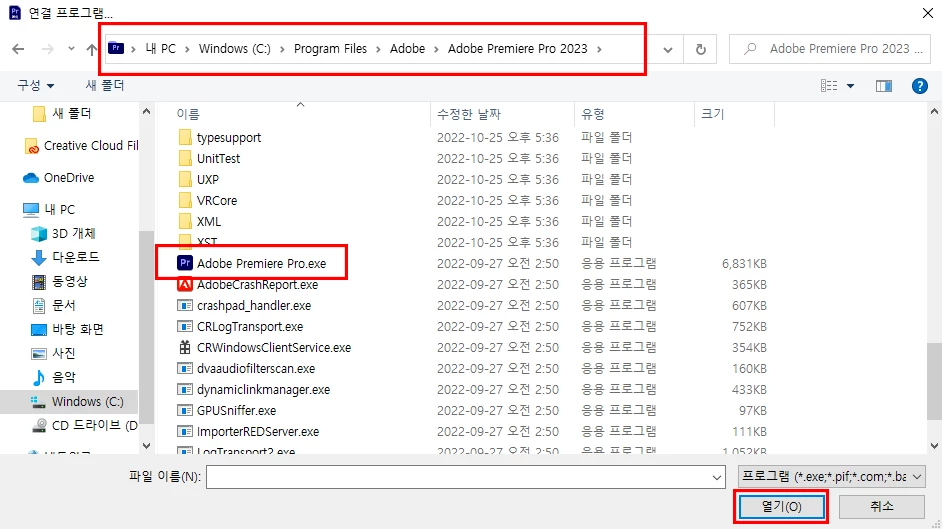The height and width of the screenshot is (529, 942).
Task: Go back with the left arrow
Action: click(x=19, y=49)
